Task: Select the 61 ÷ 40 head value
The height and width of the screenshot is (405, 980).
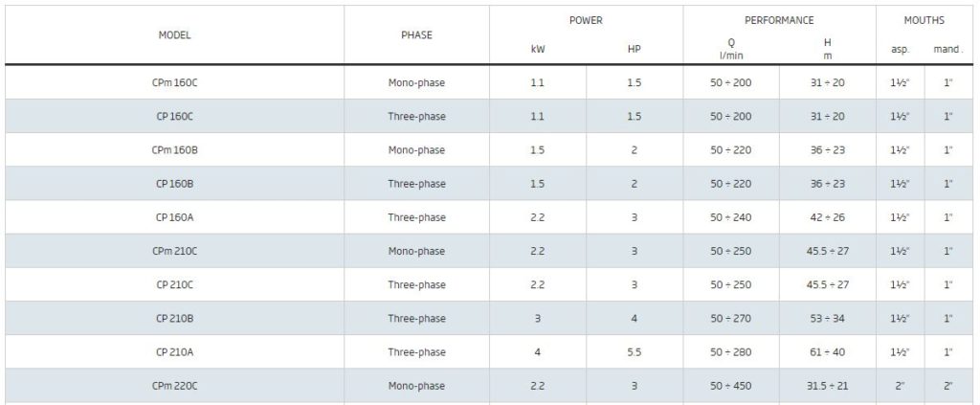Action: tap(827, 352)
